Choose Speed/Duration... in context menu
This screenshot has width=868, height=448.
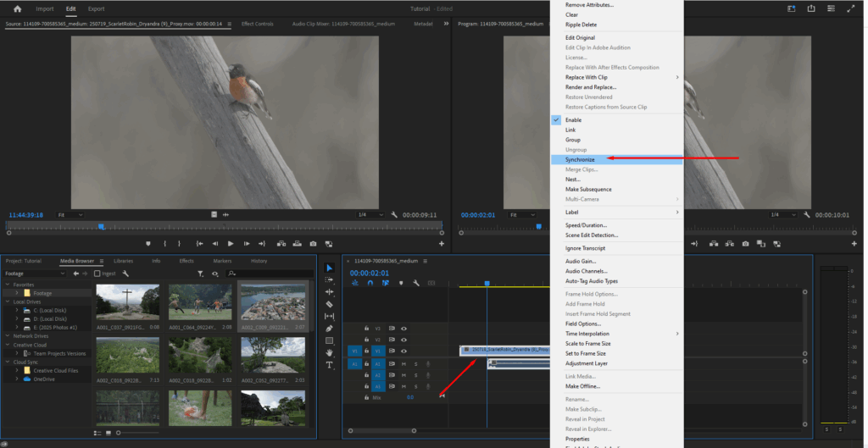point(617,225)
